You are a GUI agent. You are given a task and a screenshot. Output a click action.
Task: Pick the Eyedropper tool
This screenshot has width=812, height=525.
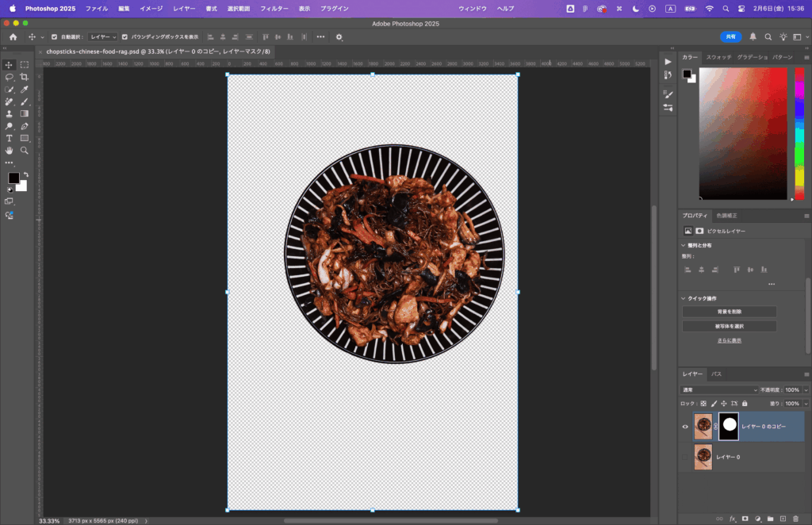click(x=25, y=90)
